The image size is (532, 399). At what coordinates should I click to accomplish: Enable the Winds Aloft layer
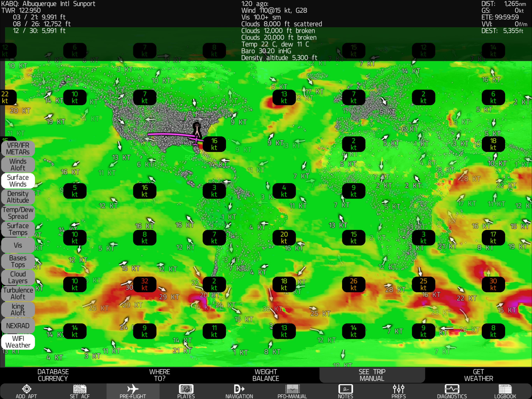click(x=18, y=165)
